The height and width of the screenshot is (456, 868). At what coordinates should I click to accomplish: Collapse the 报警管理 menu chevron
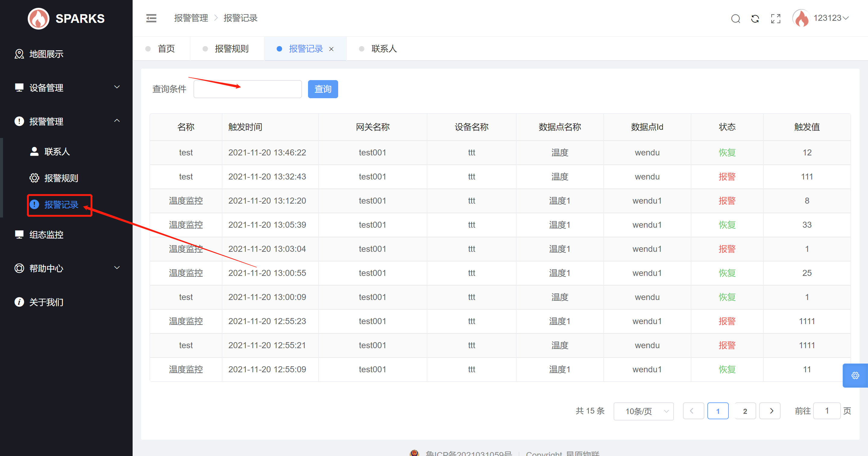click(x=117, y=120)
